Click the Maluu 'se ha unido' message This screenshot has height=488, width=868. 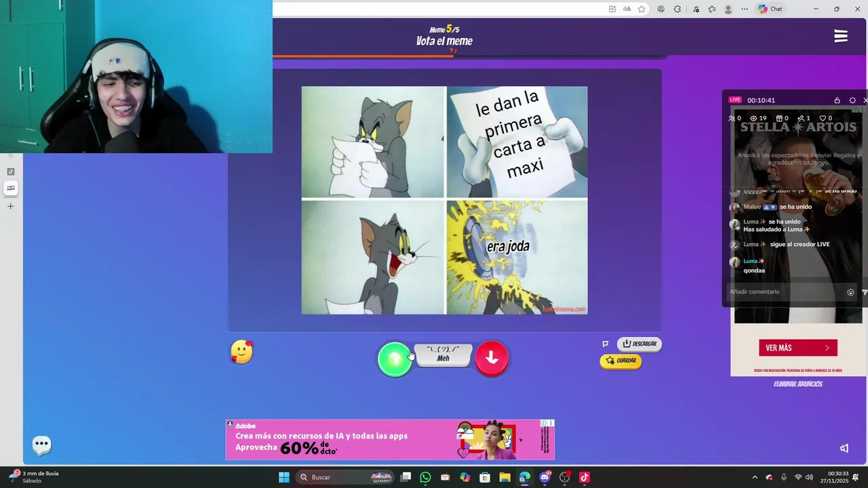[x=777, y=207]
